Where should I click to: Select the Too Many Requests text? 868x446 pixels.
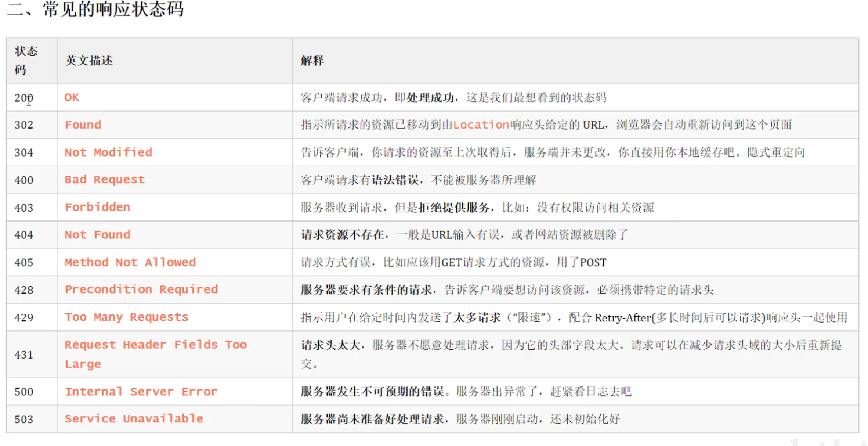(127, 317)
